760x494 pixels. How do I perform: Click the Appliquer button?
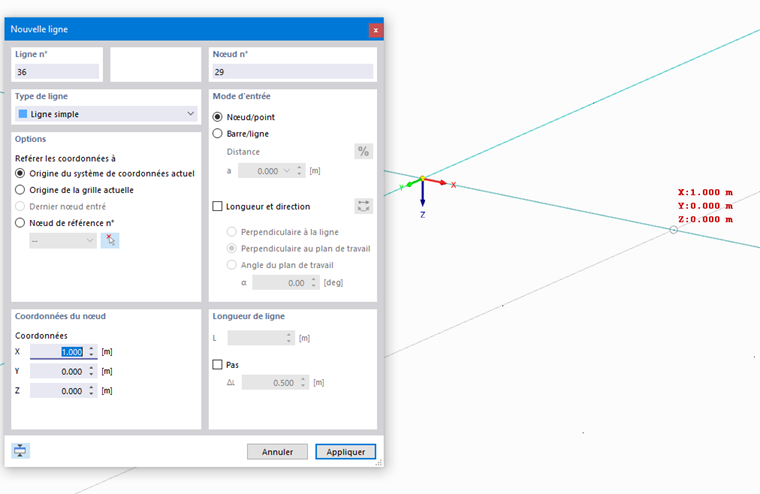[346, 451]
